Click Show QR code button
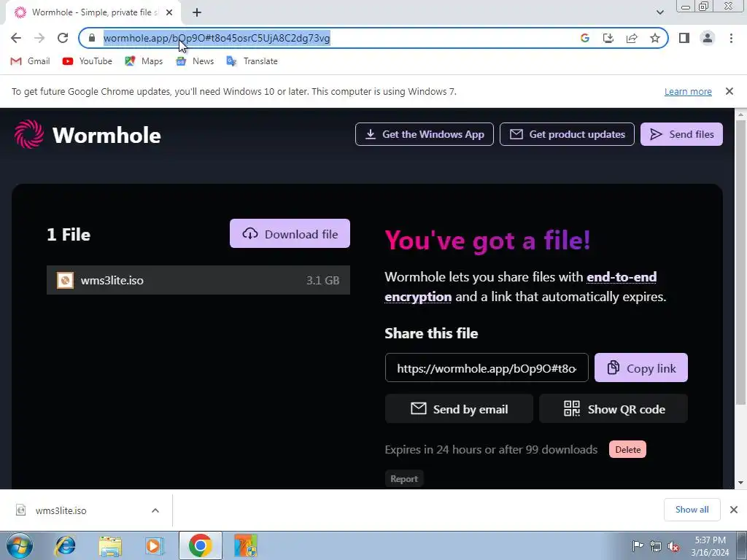This screenshot has width=747, height=560. click(613, 408)
